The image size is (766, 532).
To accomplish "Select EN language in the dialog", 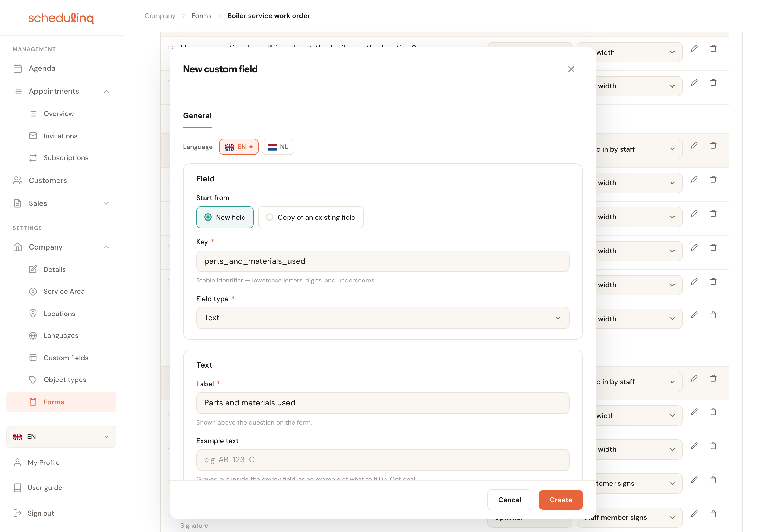I will pos(239,147).
